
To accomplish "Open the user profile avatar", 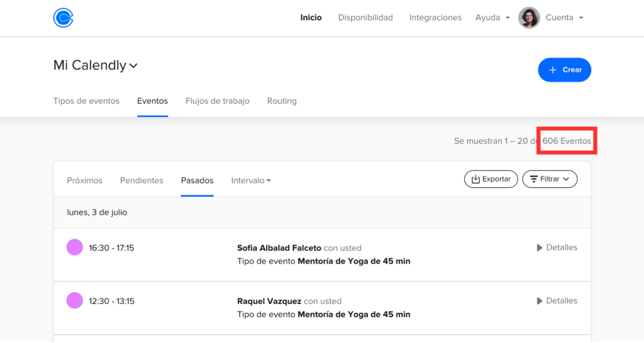I will 529,18.
